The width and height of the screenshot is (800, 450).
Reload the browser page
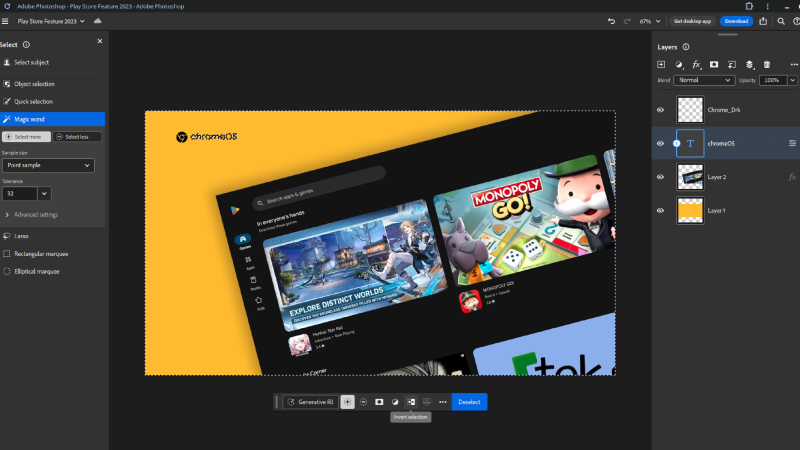coord(7,6)
